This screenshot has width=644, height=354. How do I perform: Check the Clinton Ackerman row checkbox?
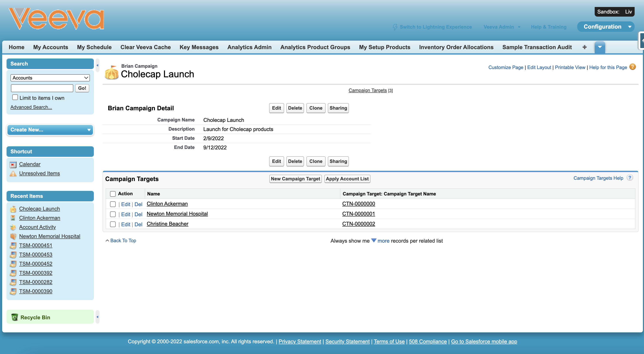[113, 204]
